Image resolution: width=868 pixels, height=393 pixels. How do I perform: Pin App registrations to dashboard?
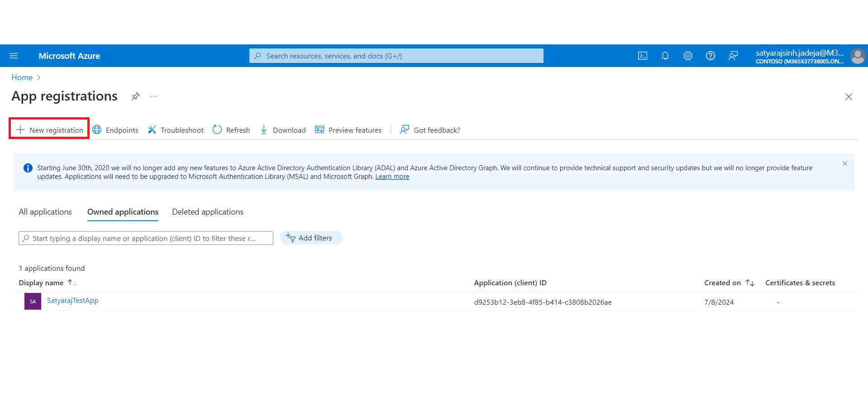(135, 96)
